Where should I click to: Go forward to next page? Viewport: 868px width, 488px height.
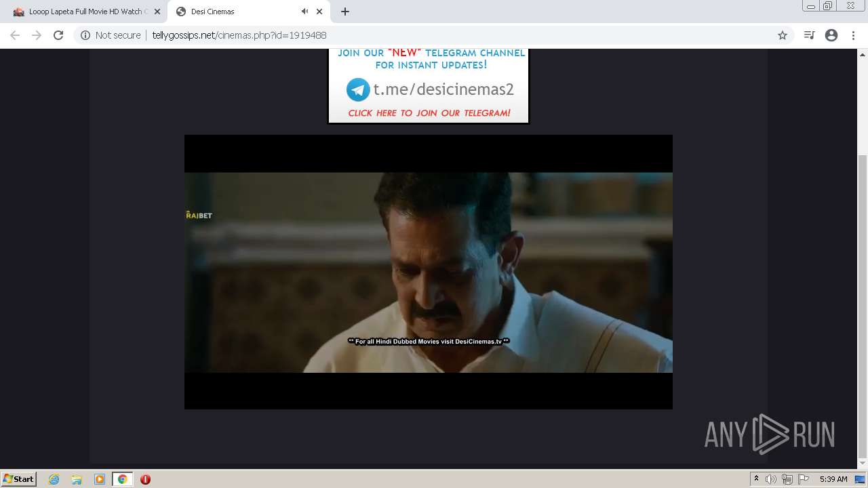point(37,35)
